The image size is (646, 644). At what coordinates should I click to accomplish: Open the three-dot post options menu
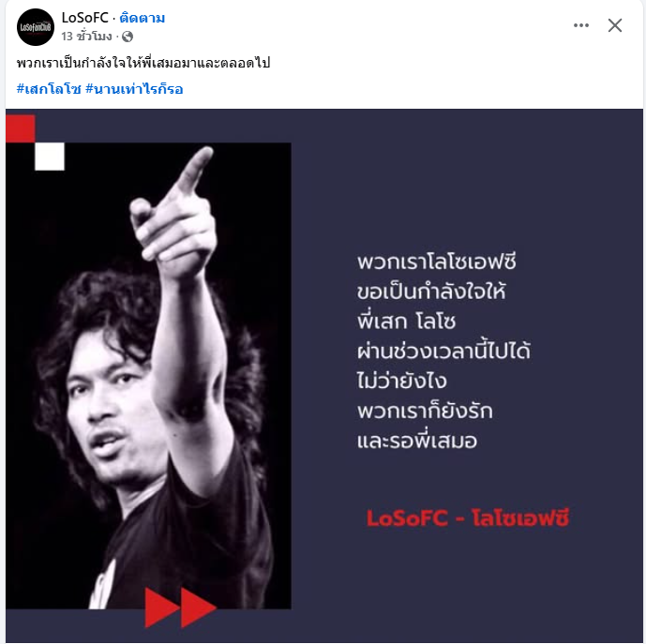[581, 25]
